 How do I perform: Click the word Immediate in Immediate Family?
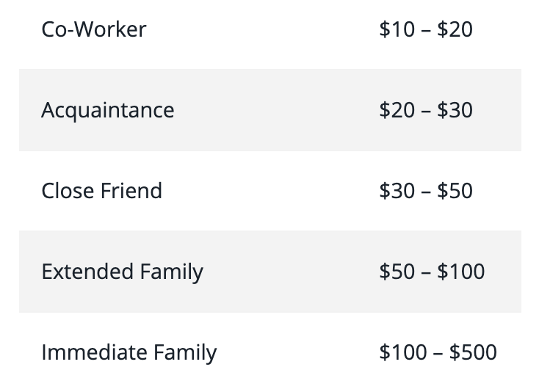click(x=94, y=352)
